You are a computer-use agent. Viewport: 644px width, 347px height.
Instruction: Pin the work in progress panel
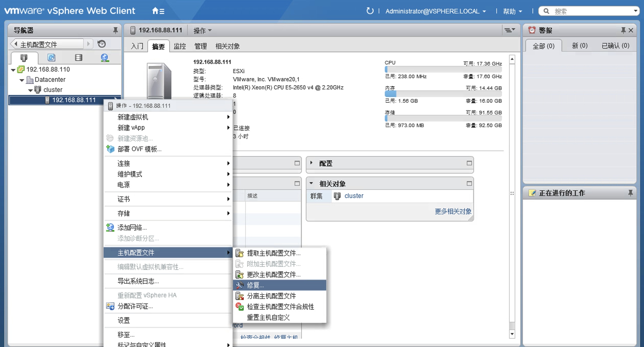click(631, 193)
